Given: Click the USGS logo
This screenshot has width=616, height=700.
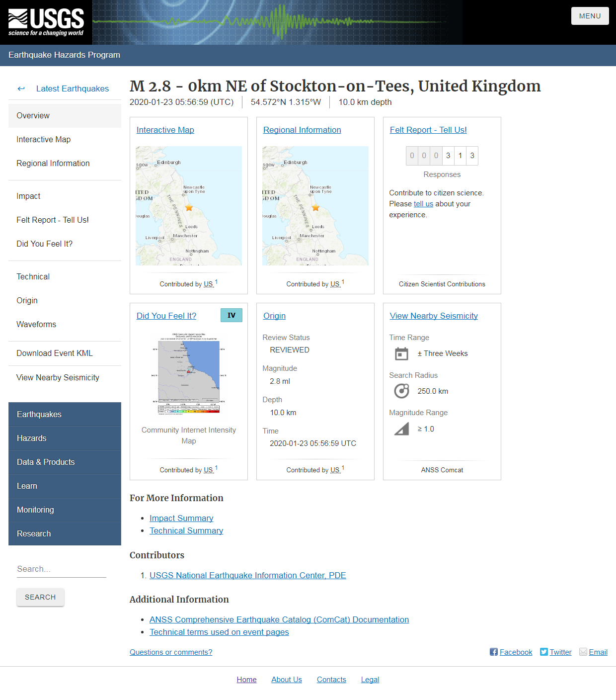Looking at the screenshot, I should 46,22.
